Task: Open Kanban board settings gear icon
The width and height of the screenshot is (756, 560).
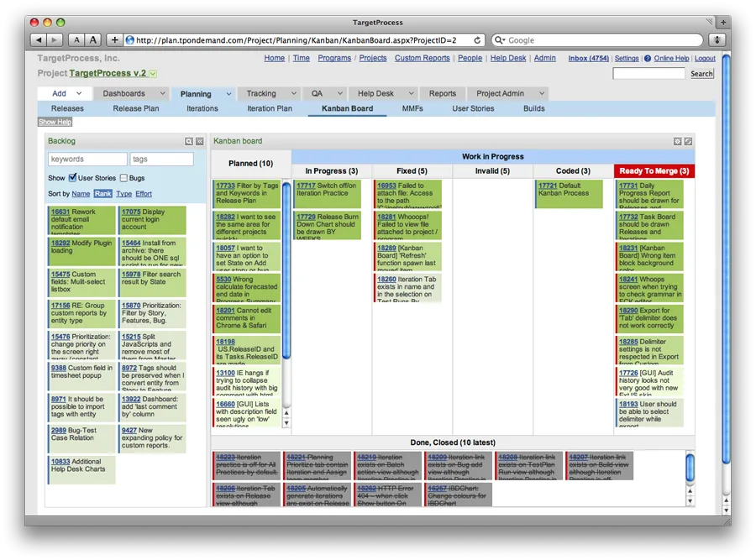Action: pos(677,141)
